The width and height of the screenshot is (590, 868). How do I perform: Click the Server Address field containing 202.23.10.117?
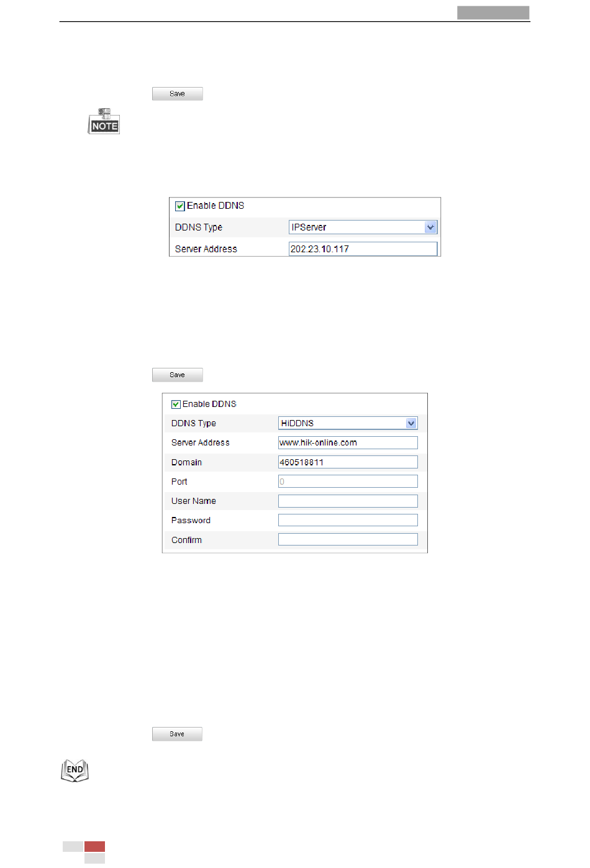pyautogui.click(x=363, y=249)
